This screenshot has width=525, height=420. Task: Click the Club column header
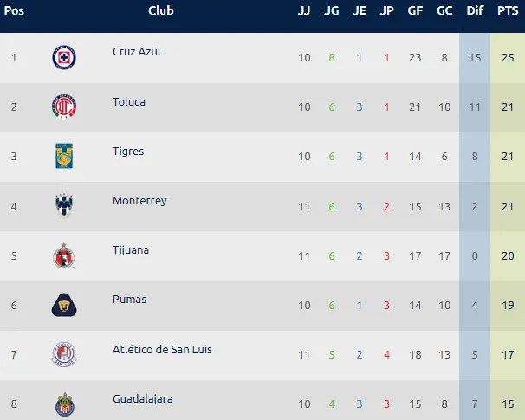[x=160, y=10]
